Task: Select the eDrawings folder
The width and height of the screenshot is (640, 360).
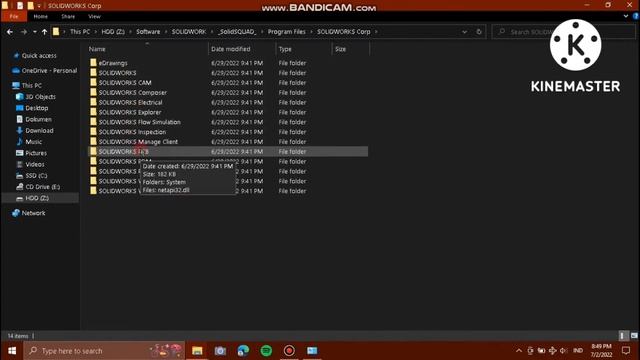Action: point(228,63)
